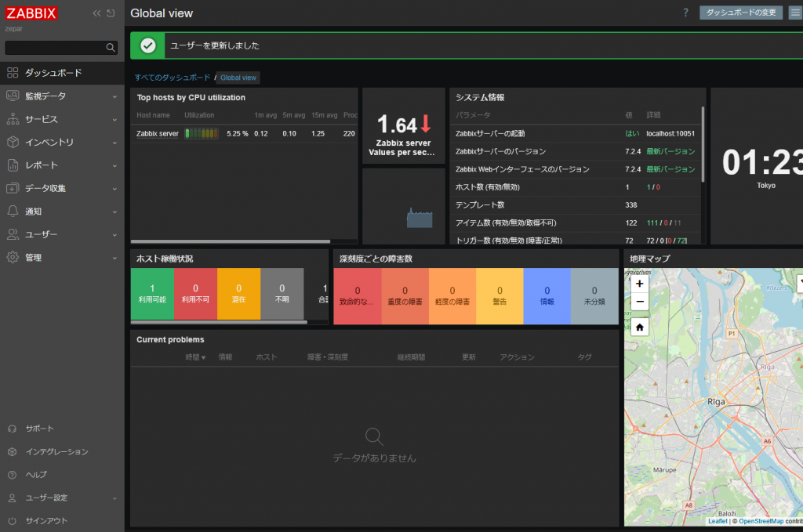Click the 混在 orange host tile

point(238,294)
